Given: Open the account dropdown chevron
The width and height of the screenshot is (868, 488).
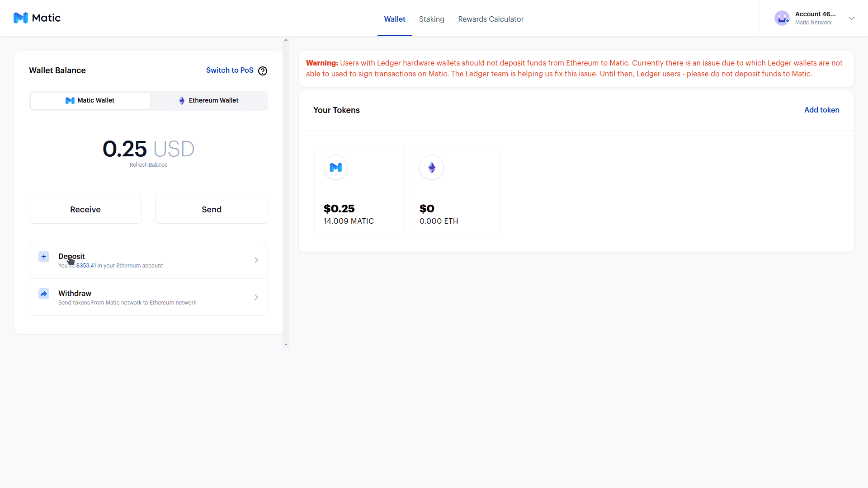Looking at the screenshot, I should point(851,19).
